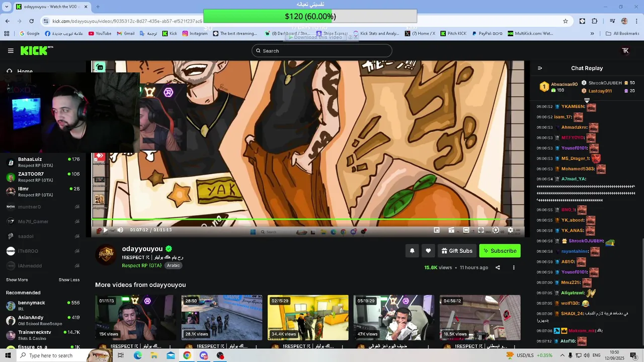644x362 pixels.
Task: Expand hidden bookmarks chevron
Action: coord(592,34)
